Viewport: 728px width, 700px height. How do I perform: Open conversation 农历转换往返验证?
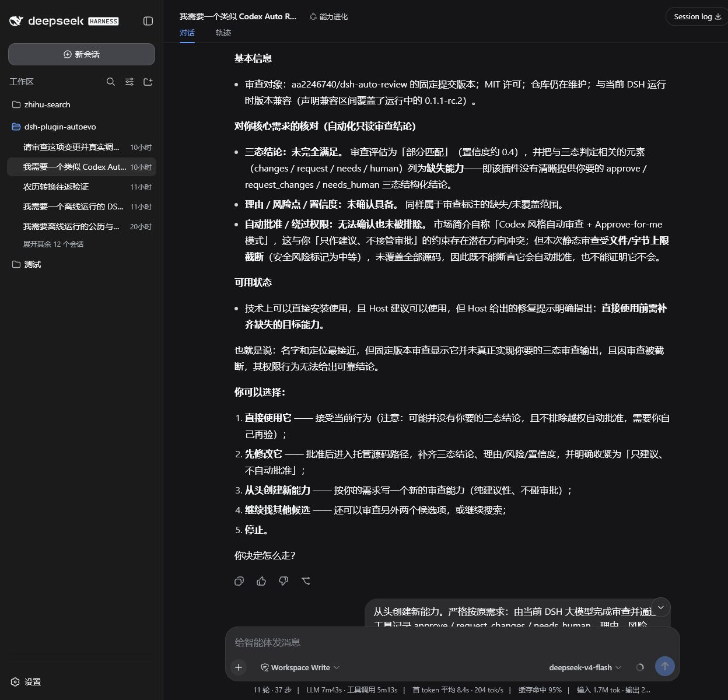[x=82, y=187]
